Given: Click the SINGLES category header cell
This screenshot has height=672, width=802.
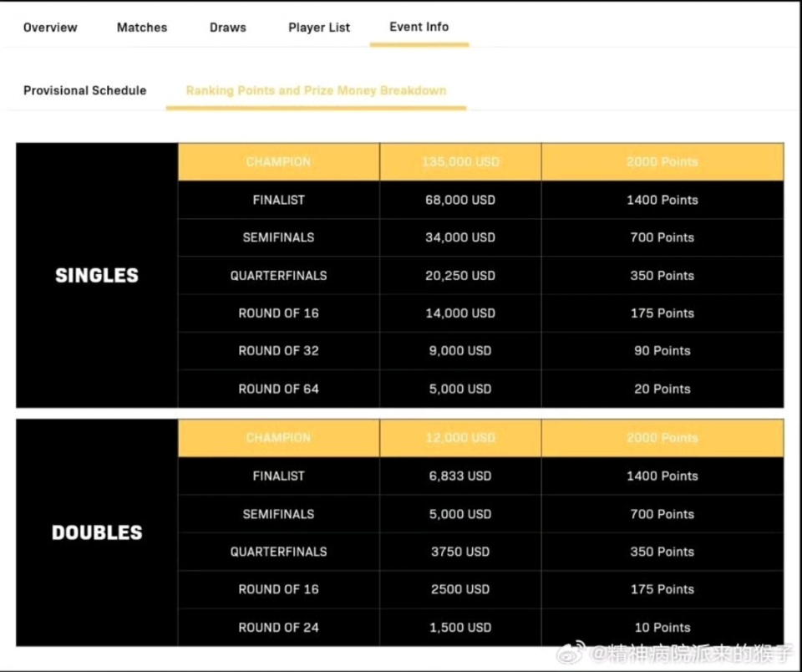Looking at the screenshot, I should click(x=97, y=276).
